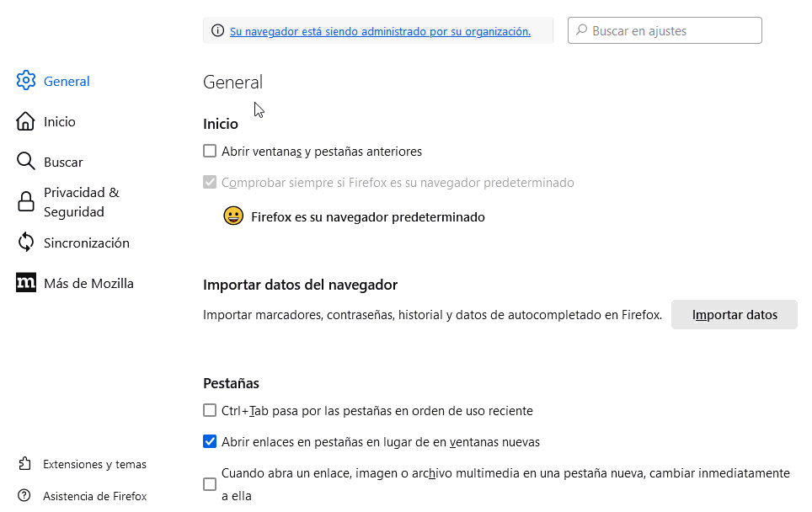Screen dimensions: 812x512
Task: Click the Inicio house icon
Action: coord(26,121)
